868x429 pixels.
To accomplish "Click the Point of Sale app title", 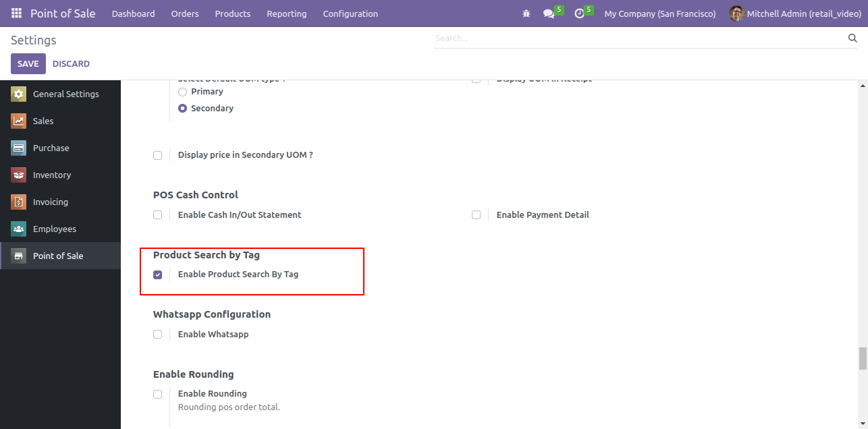I will pyautogui.click(x=63, y=13).
